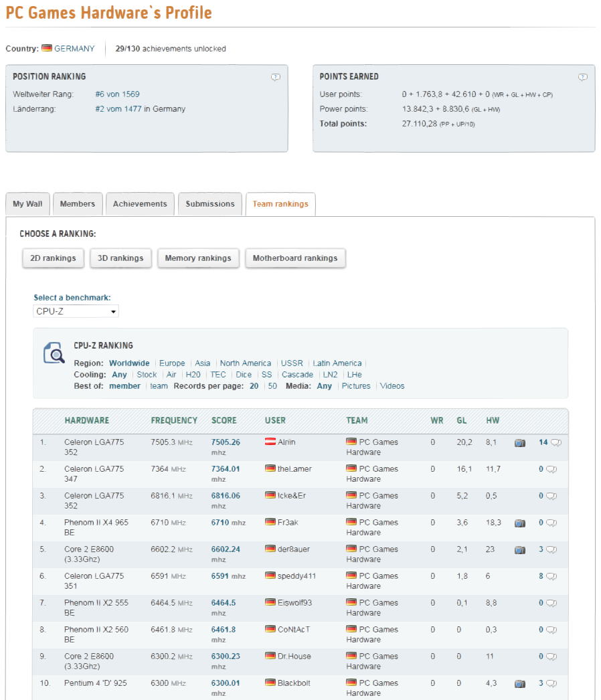Open comments bubble on speddy411's row
Screen dimensions: 601x700
pos(552,576)
